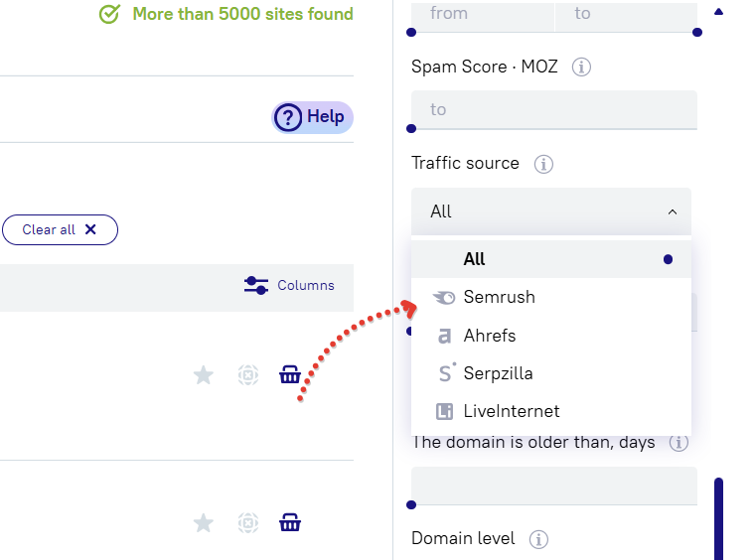Click the target icon in first row
755x560 pixels.
248,374
